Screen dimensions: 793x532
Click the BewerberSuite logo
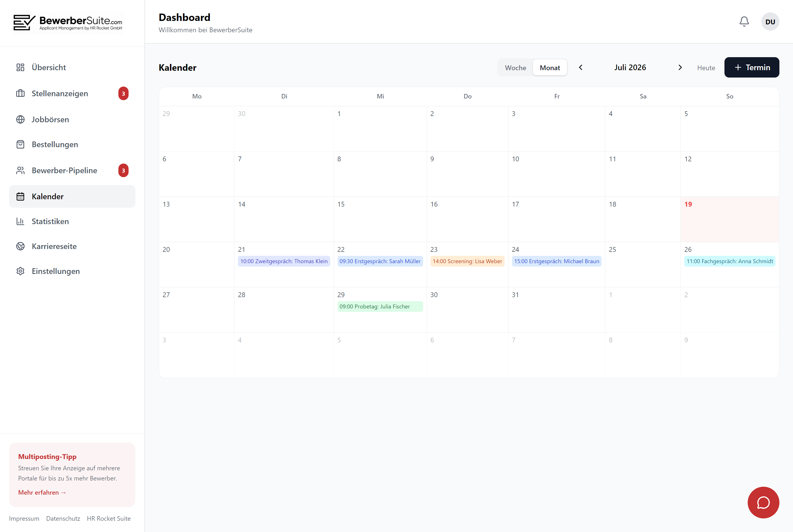pyautogui.click(x=68, y=23)
